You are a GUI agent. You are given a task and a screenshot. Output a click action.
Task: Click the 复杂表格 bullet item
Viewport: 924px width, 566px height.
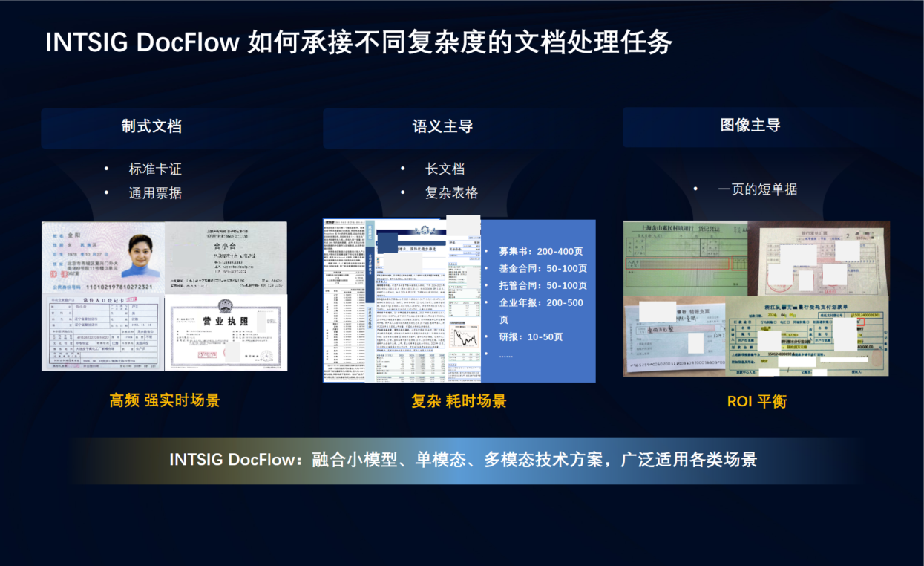pyautogui.click(x=451, y=193)
